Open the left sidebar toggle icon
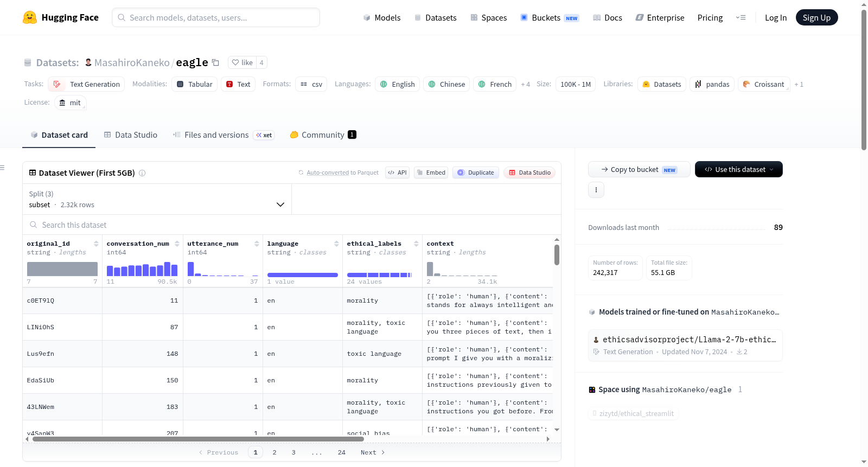The height and width of the screenshot is (467, 868). click(3, 168)
